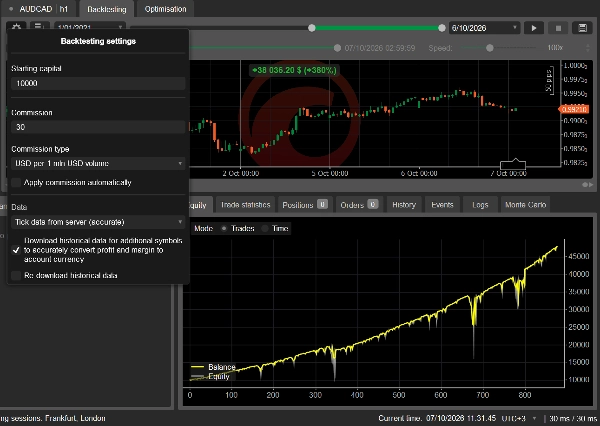
Task: Open the Events tab
Action: click(442, 205)
